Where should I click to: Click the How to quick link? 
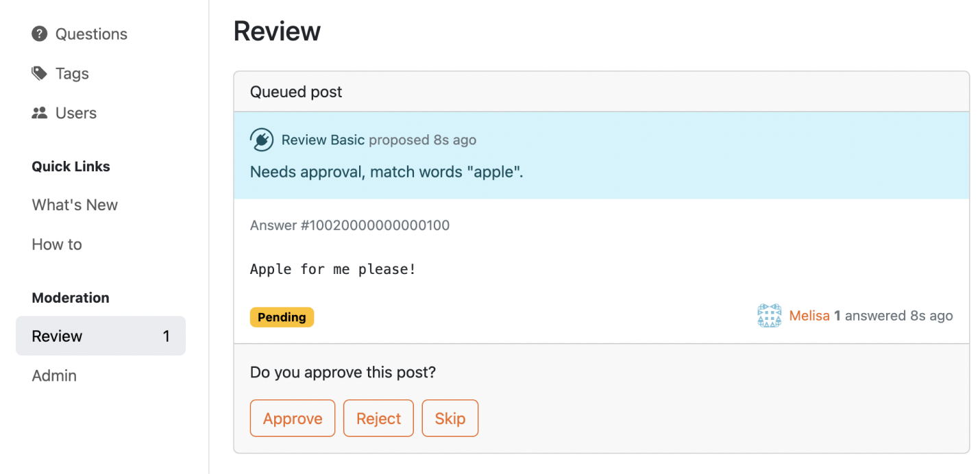point(56,244)
